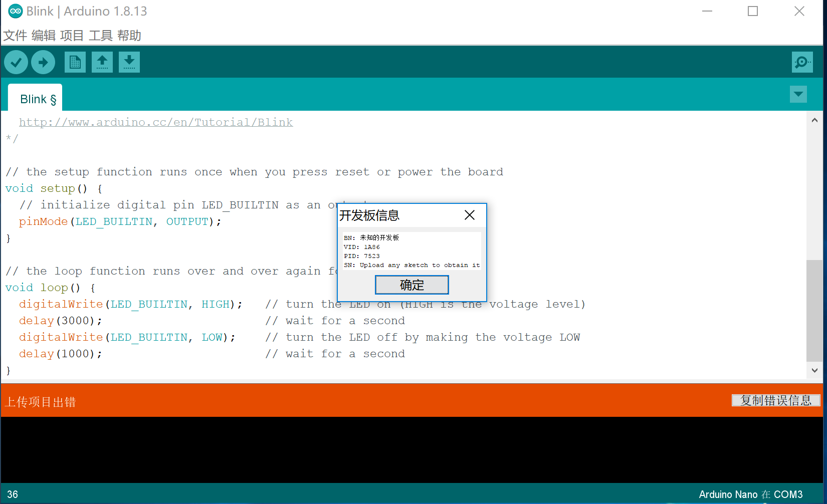Click the digitalWrite LED_BUILTIN HIGH line
The width and height of the screenshot is (827, 504).
(131, 304)
